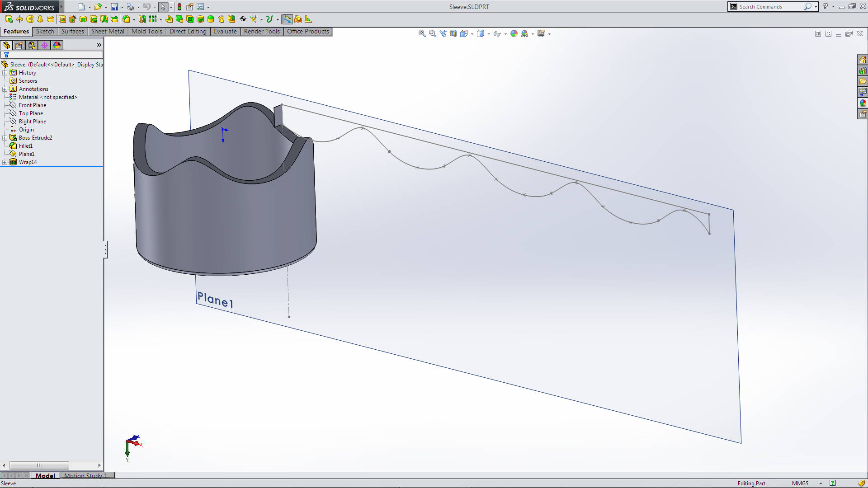The width and height of the screenshot is (868, 488).
Task: Open the SolidWorks Resources home icon
Action: click(863, 60)
